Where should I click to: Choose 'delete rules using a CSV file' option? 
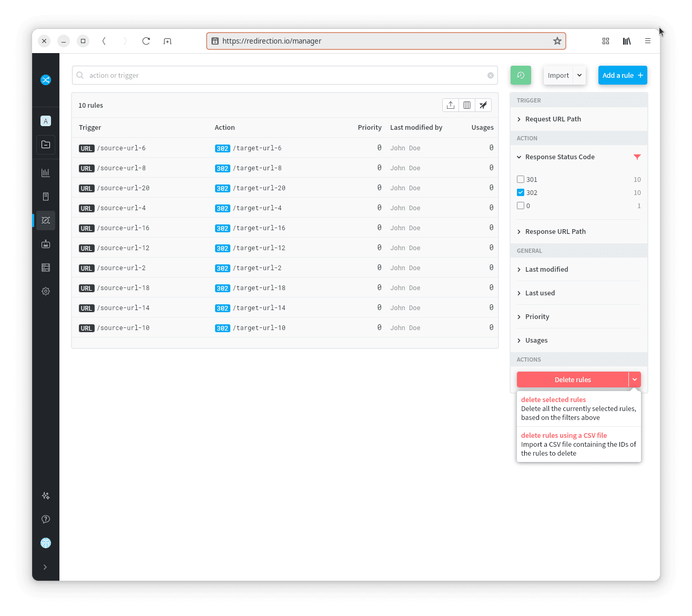579,444
